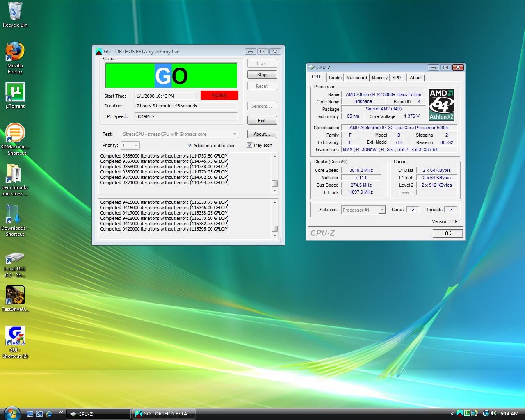The height and width of the screenshot is (420, 525).
Task: Expand the Quick Launch overflow chevron
Action: 61,412
